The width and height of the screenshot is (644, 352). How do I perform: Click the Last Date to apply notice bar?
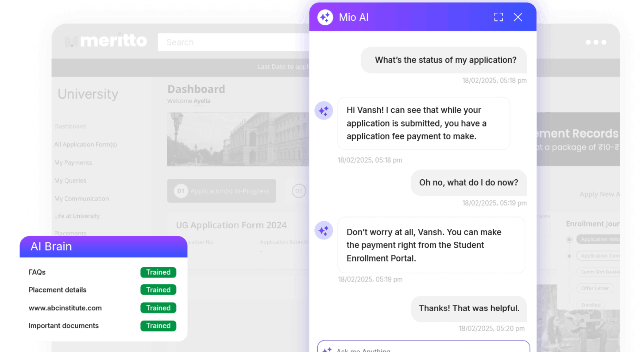click(180, 67)
